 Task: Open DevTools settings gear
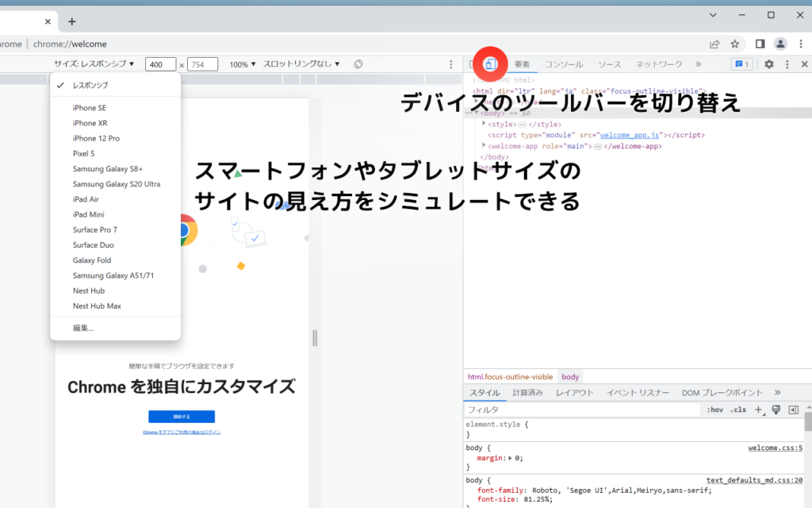768,64
